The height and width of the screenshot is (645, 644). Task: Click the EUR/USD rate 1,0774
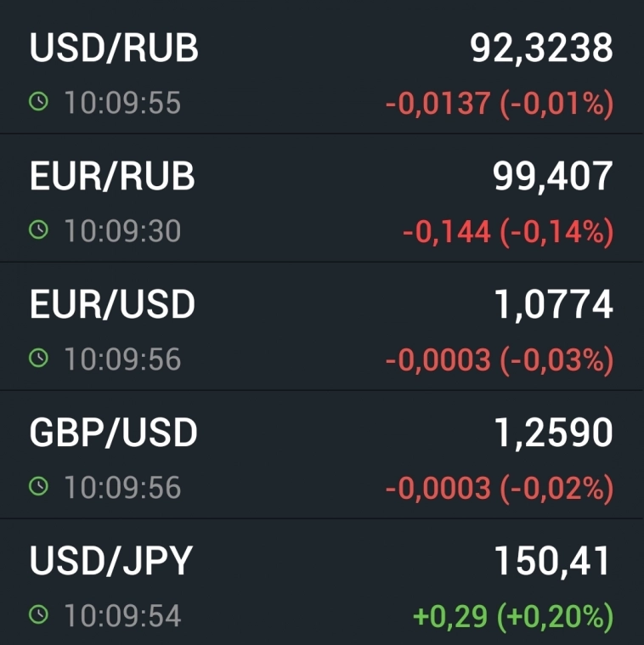pos(553,304)
